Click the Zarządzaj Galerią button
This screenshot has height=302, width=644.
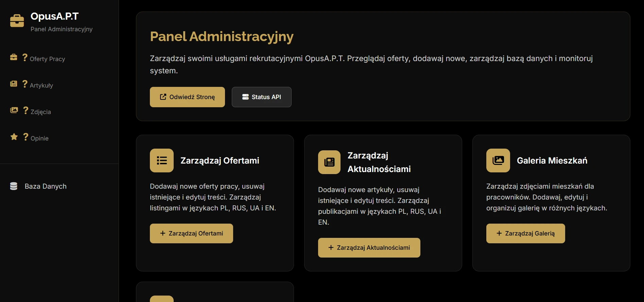(525, 233)
